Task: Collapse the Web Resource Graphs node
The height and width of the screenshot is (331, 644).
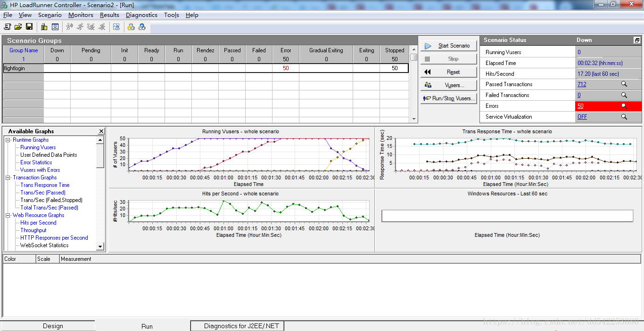Action: [x=8, y=215]
